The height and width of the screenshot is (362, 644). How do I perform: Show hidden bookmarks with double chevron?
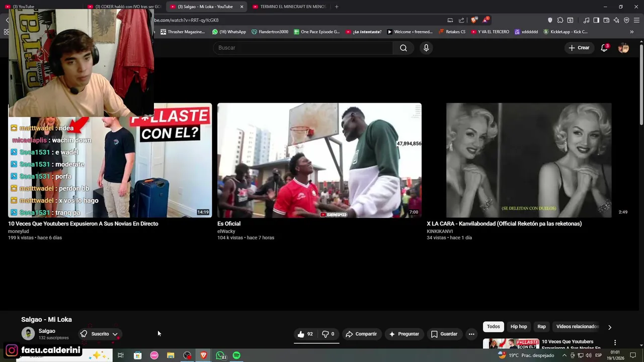point(631,32)
